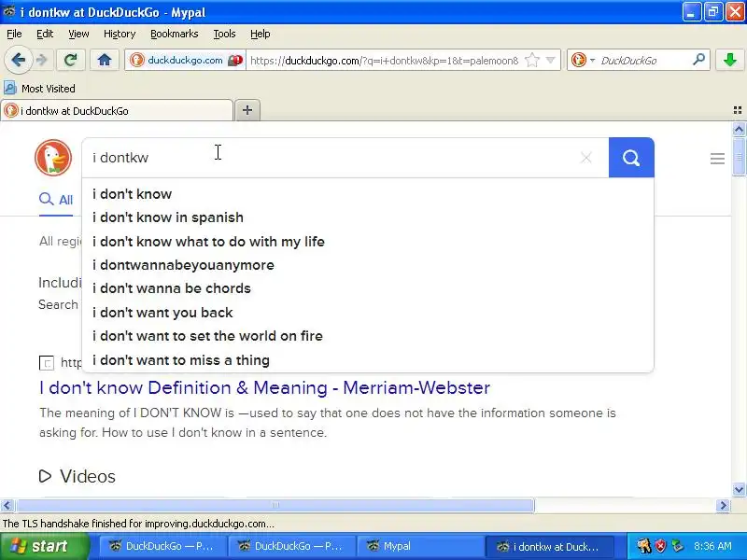Image resolution: width=747 pixels, height=560 pixels.
Task: Open the View menu
Action: coord(78,34)
